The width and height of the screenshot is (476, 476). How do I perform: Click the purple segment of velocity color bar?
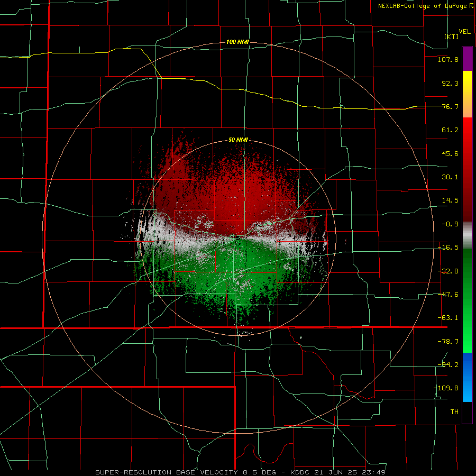[467, 59]
